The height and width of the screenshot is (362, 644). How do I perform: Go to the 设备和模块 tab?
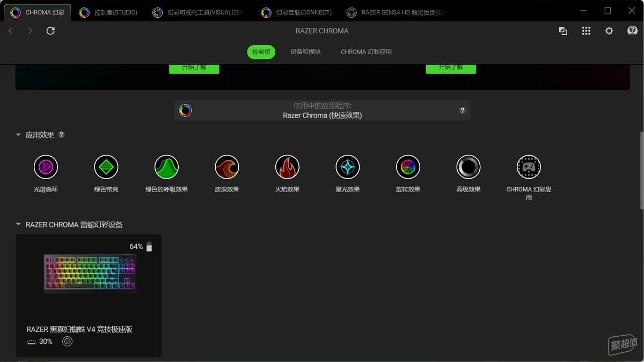(x=306, y=52)
